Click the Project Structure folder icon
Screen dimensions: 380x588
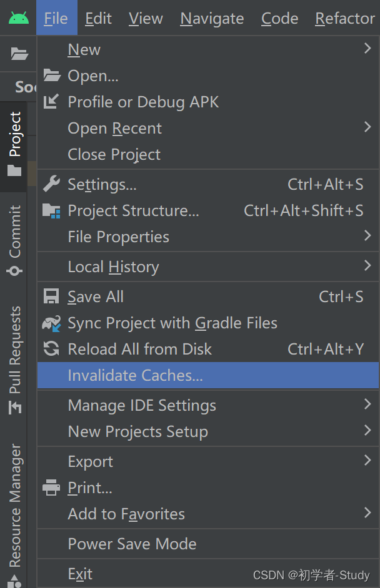[x=51, y=211]
